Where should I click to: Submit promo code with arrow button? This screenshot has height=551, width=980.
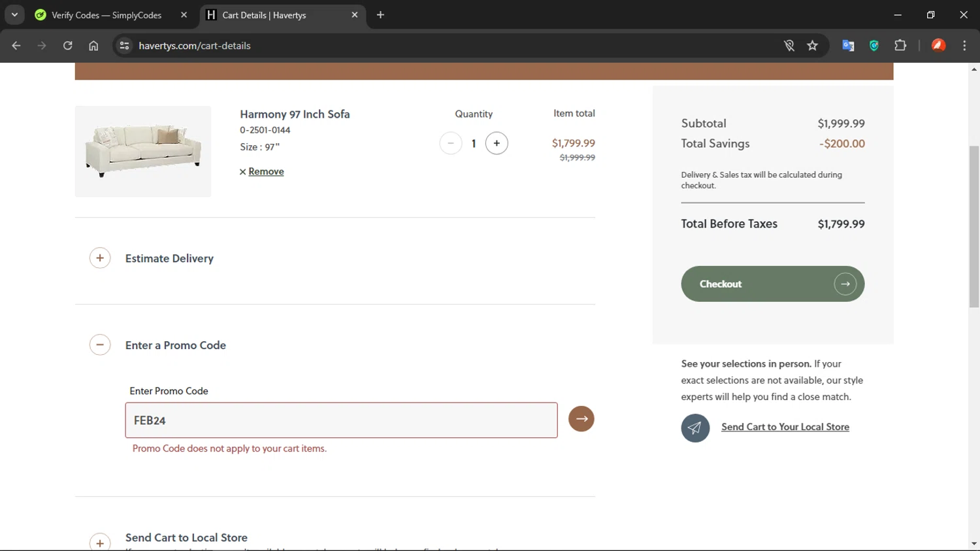click(581, 419)
